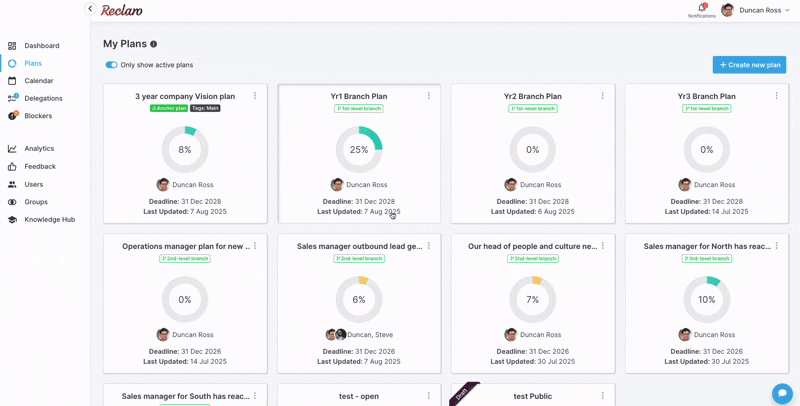Click the Anchor plan green tag
Screen dimensions: 800x406
tap(169, 108)
